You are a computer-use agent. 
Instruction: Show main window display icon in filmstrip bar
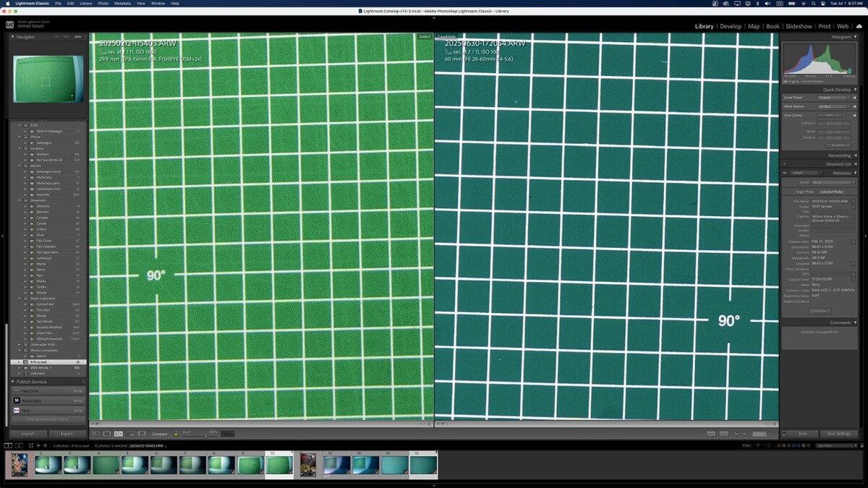click(8, 445)
